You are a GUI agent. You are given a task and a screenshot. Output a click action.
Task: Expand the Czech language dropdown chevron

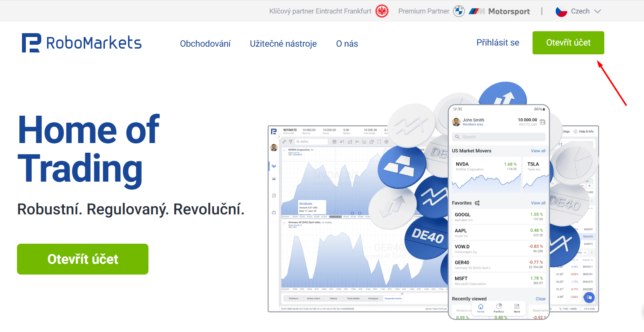tap(597, 12)
